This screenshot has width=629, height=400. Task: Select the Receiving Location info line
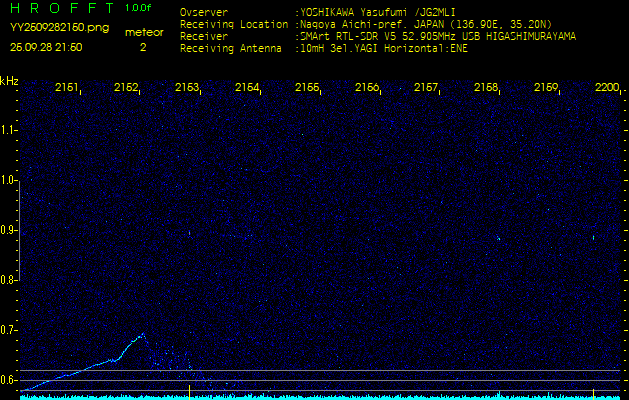(390, 23)
